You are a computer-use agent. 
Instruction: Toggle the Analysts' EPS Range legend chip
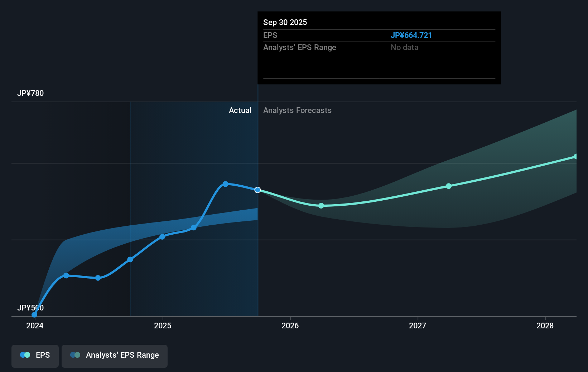[115, 356]
